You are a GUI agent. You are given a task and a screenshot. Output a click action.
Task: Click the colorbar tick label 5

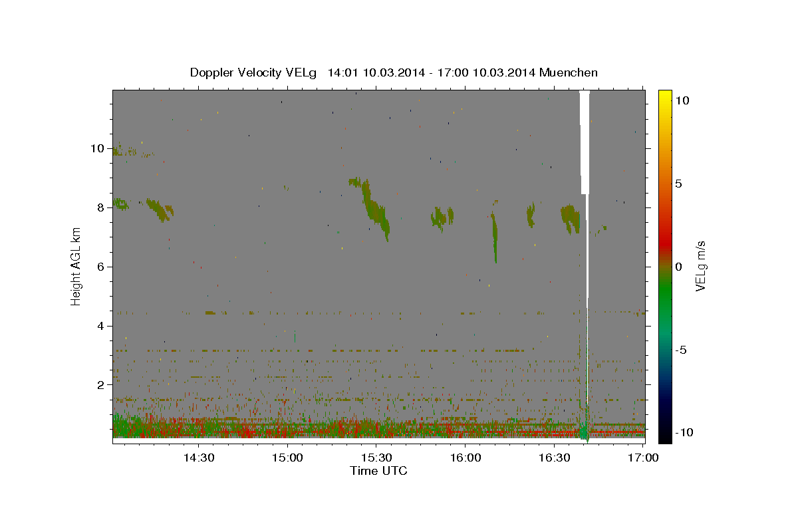(679, 184)
